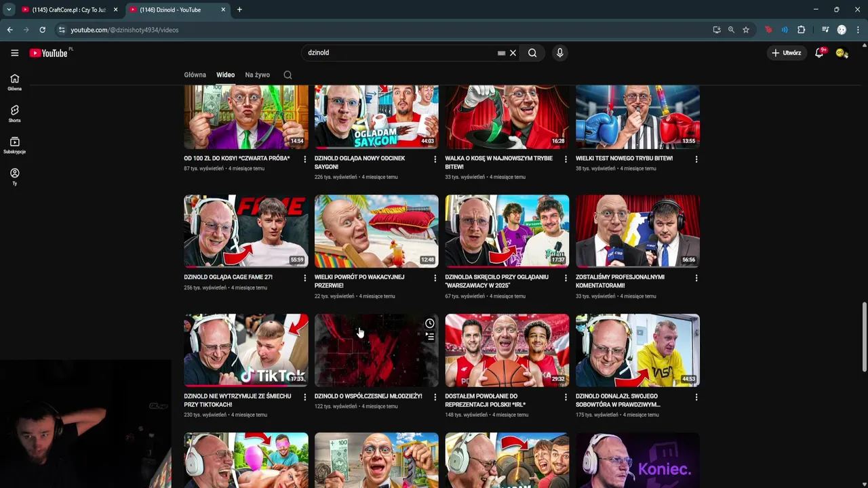This screenshot has height=488, width=868.
Task: Open the Chrome three-dot menu
Action: tap(858, 30)
